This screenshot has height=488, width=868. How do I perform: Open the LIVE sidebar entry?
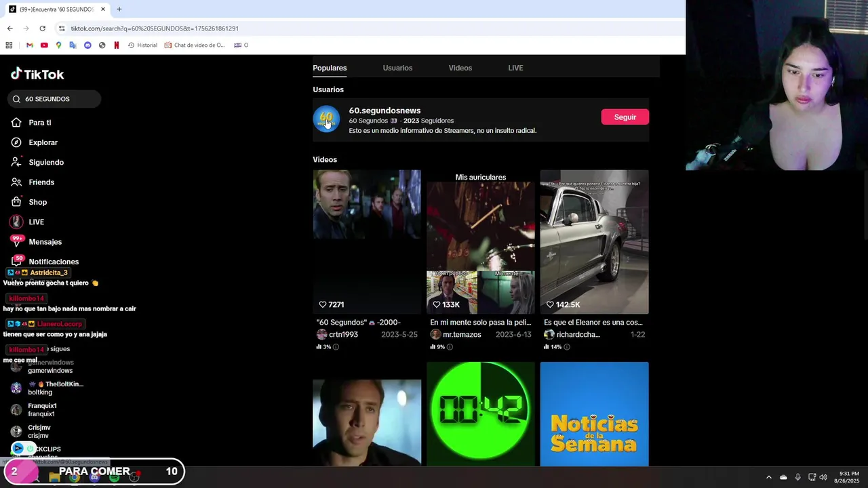(27, 222)
